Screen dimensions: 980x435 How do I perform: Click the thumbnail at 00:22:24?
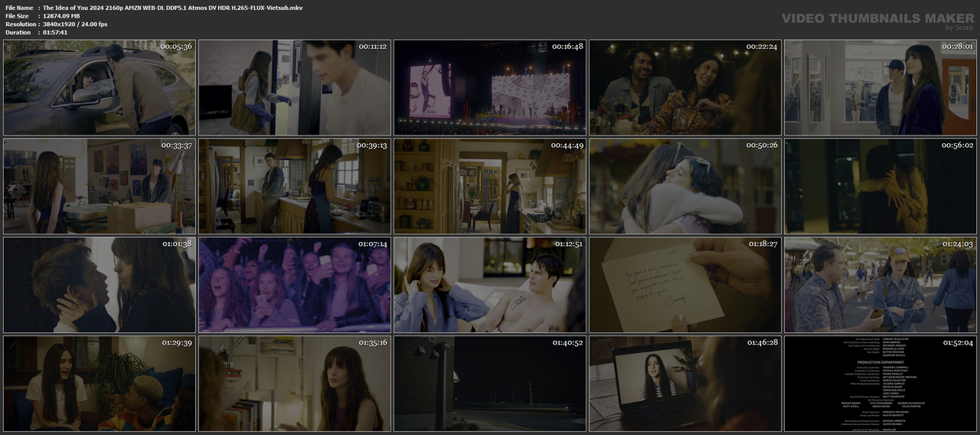point(685,87)
